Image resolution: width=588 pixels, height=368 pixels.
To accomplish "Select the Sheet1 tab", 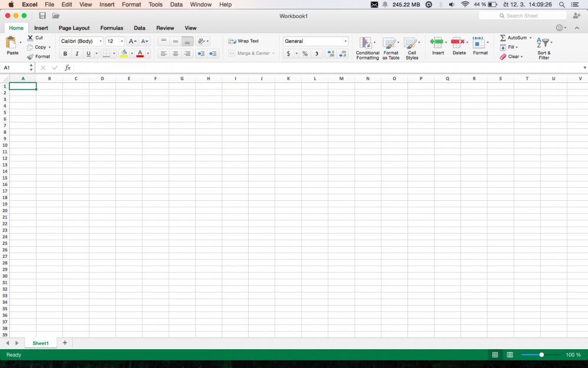I will [40, 343].
